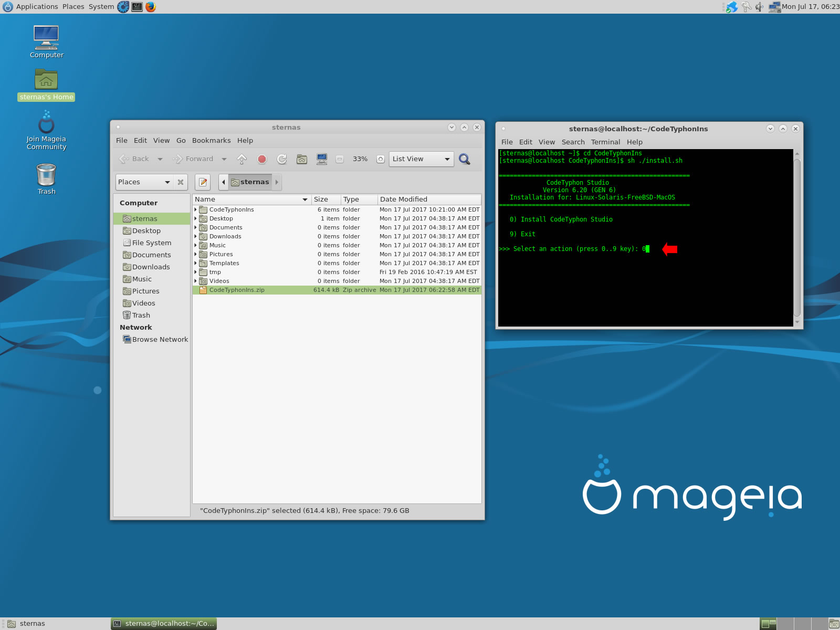Click the zoom in icon after 33%
Screen dimensions: 840x630
coord(381,159)
